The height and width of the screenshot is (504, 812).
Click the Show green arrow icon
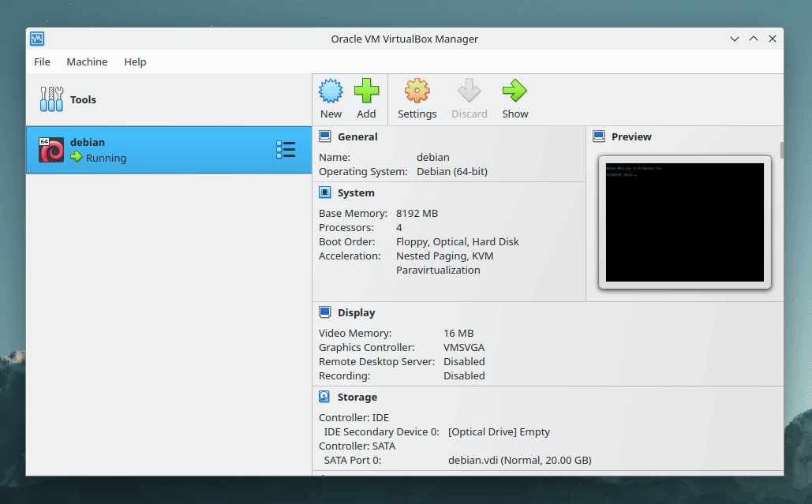[x=515, y=91]
